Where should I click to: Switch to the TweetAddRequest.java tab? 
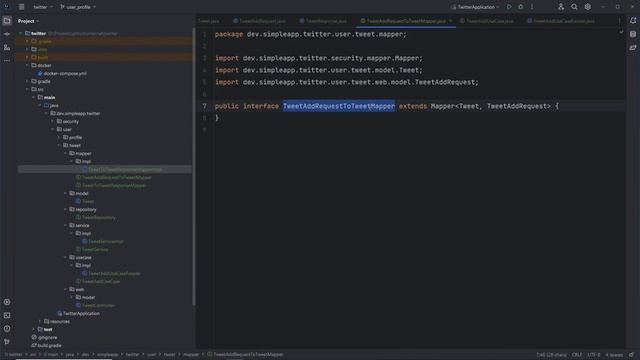259,21
